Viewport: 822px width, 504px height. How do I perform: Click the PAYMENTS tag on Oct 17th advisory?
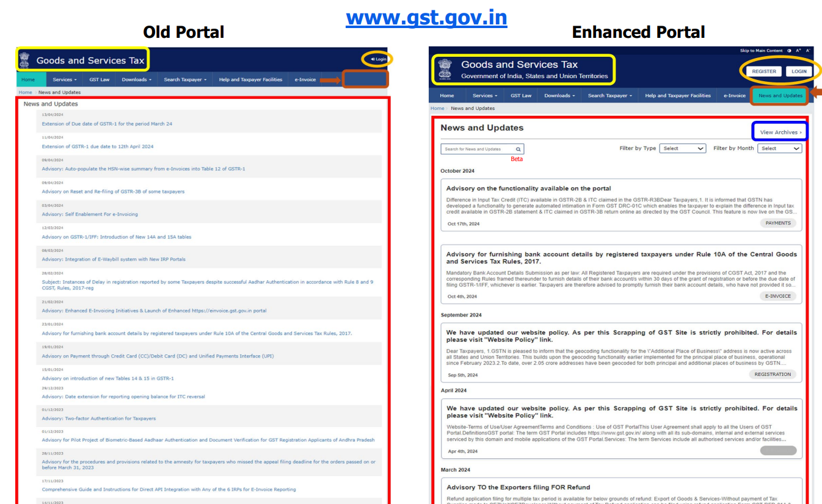(x=778, y=223)
